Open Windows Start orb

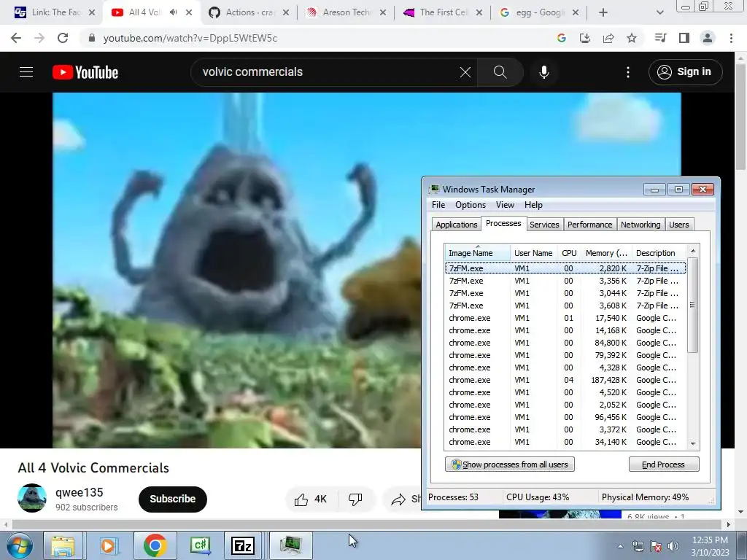tap(20, 545)
